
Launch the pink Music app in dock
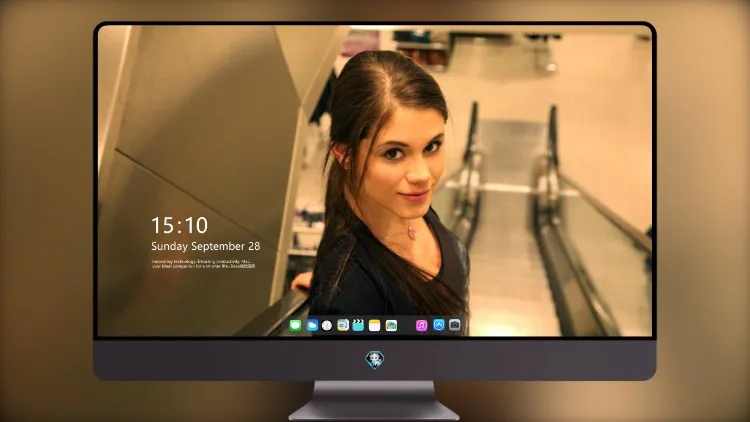421,326
